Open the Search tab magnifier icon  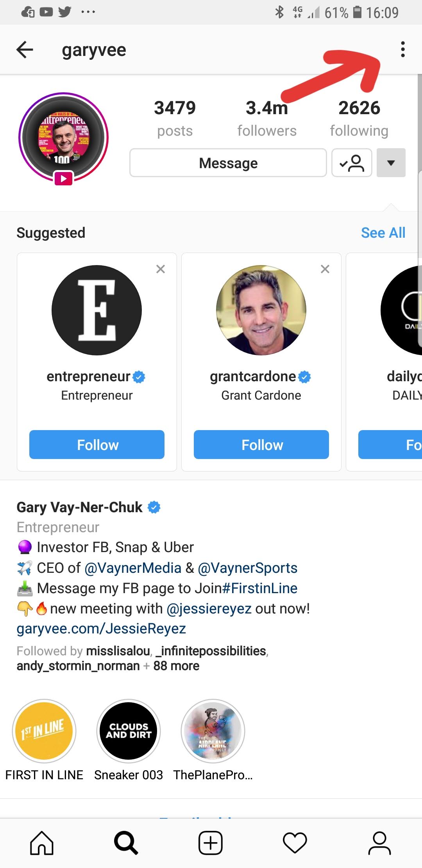point(126,843)
